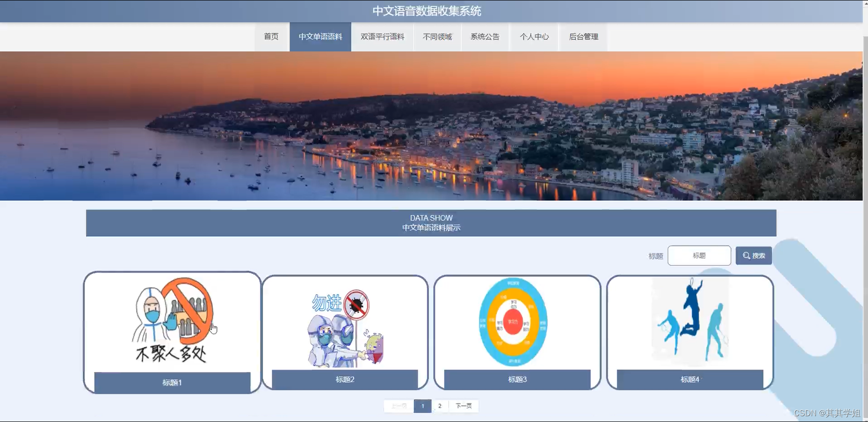Go to page 1 in pagination

tap(423, 406)
